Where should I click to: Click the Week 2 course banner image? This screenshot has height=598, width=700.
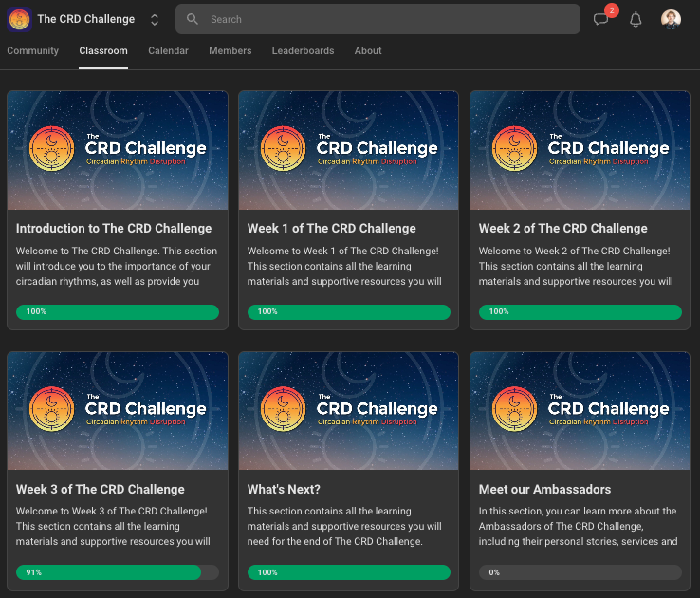pos(580,150)
